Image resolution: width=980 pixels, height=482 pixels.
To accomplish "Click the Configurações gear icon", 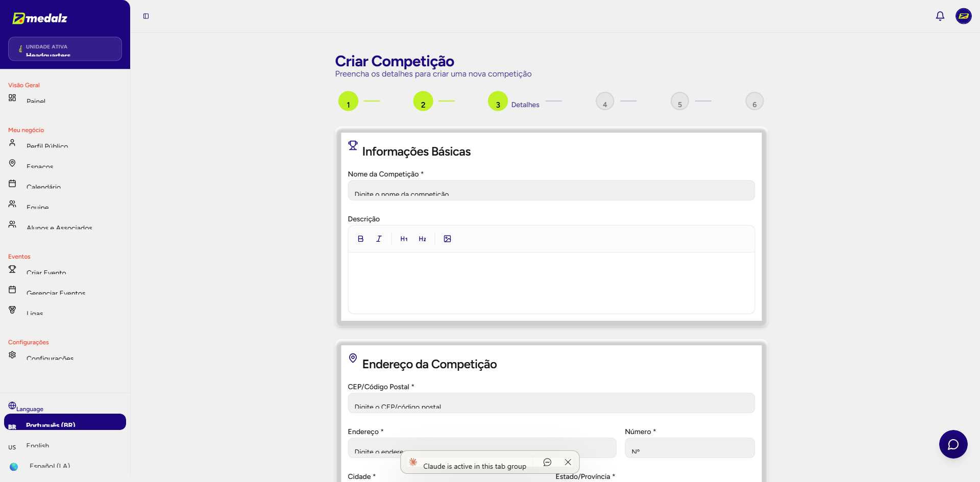I will coord(12,354).
